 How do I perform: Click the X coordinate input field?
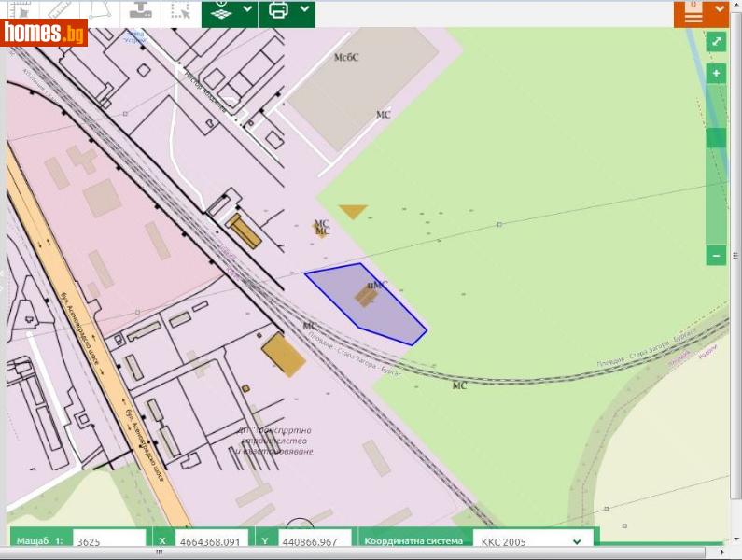211,541
